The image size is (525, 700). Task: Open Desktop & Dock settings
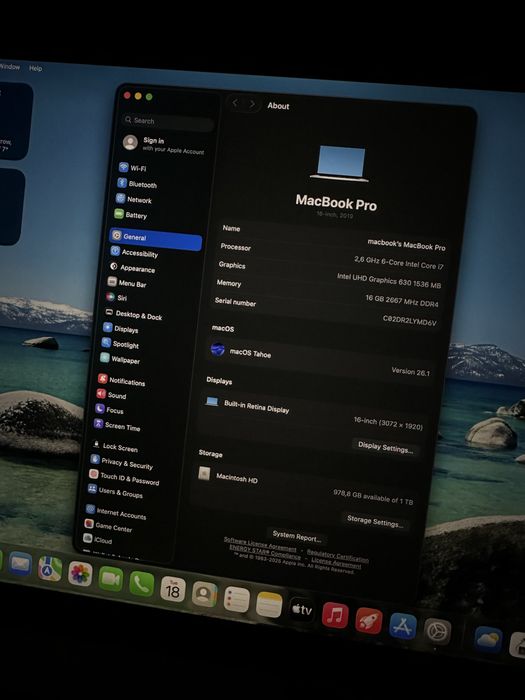click(133, 315)
